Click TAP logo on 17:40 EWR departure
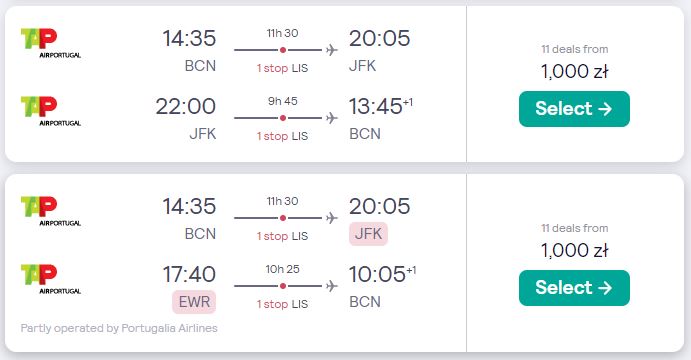 pos(51,279)
